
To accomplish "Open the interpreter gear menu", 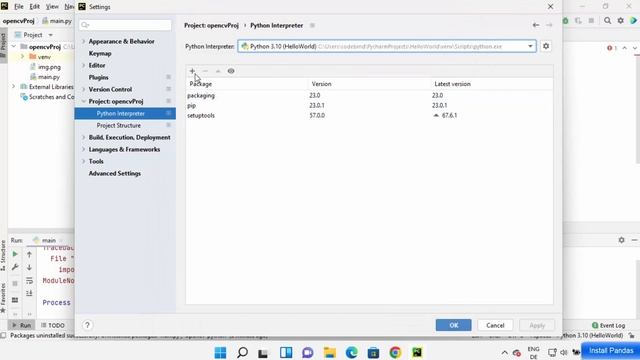I will [546, 46].
